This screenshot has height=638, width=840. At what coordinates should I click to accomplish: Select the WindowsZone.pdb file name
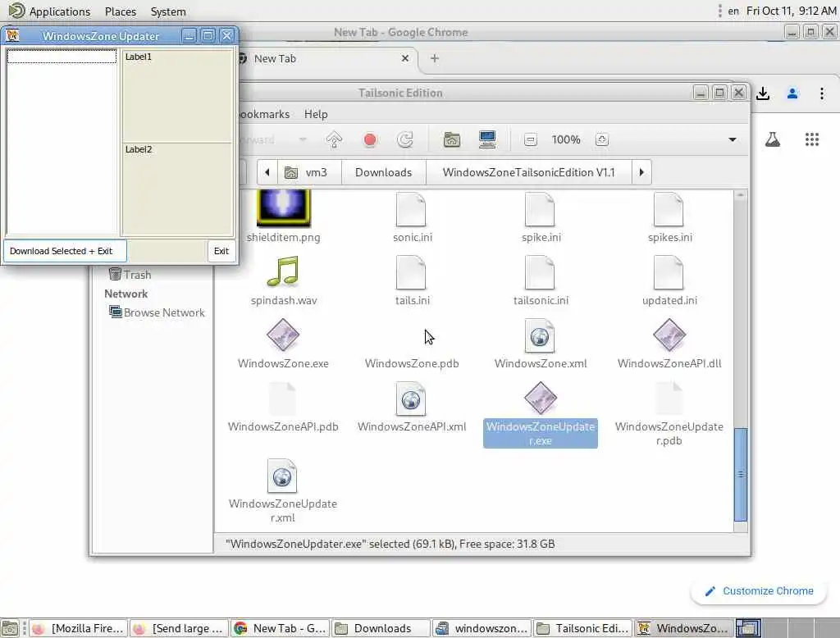(x=412, y=364)
